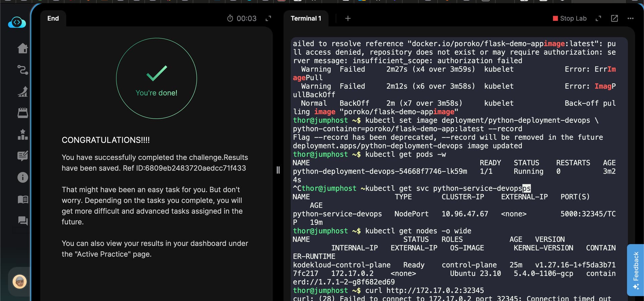
Task: Open terminal in a new window
Action: [x=614, y=18]
